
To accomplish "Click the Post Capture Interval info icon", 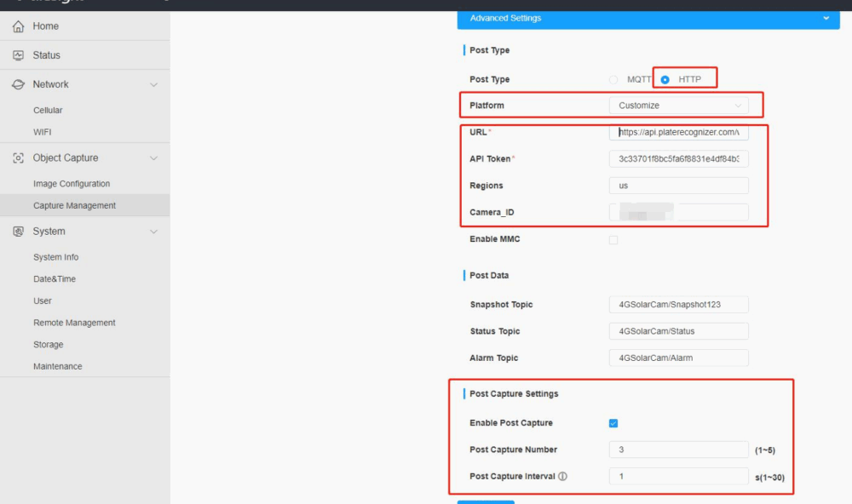I will click(562, 477).
